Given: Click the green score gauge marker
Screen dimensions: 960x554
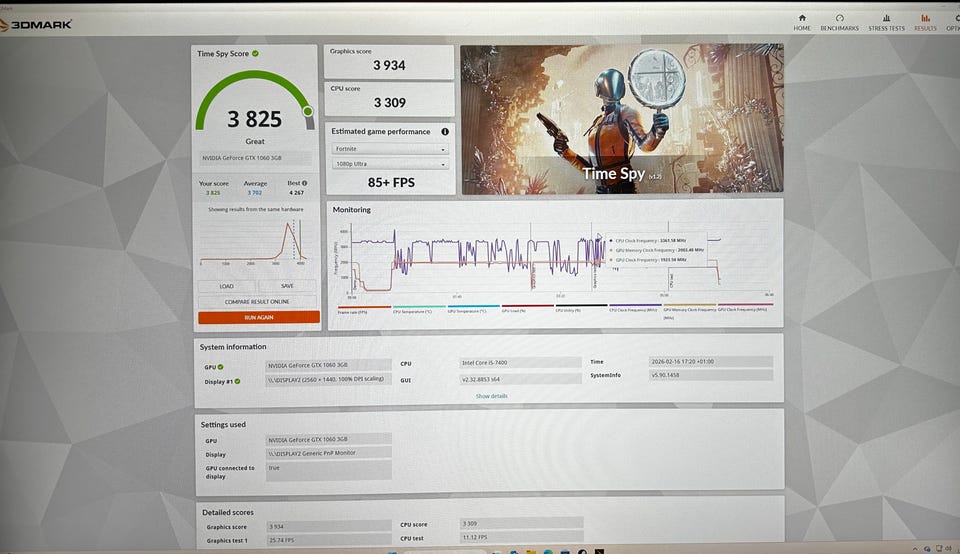Looking at the screenshot, I should 307,111.
